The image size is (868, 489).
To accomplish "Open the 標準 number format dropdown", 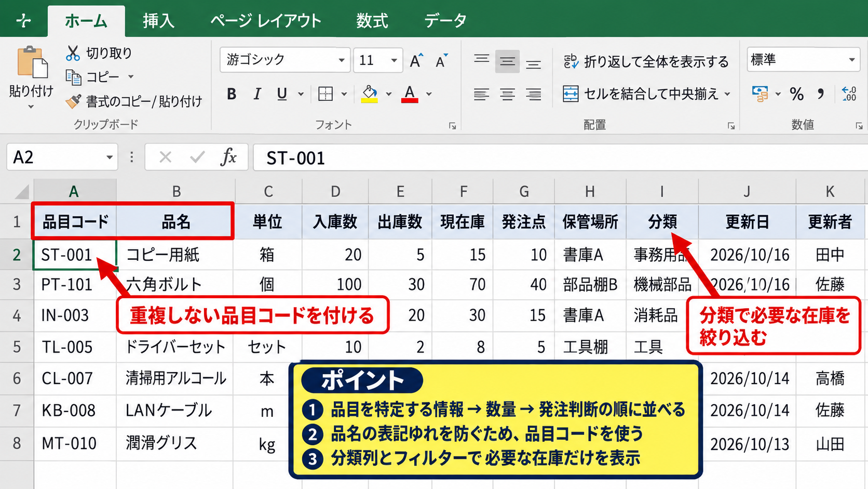I will [x=852, y=60].
